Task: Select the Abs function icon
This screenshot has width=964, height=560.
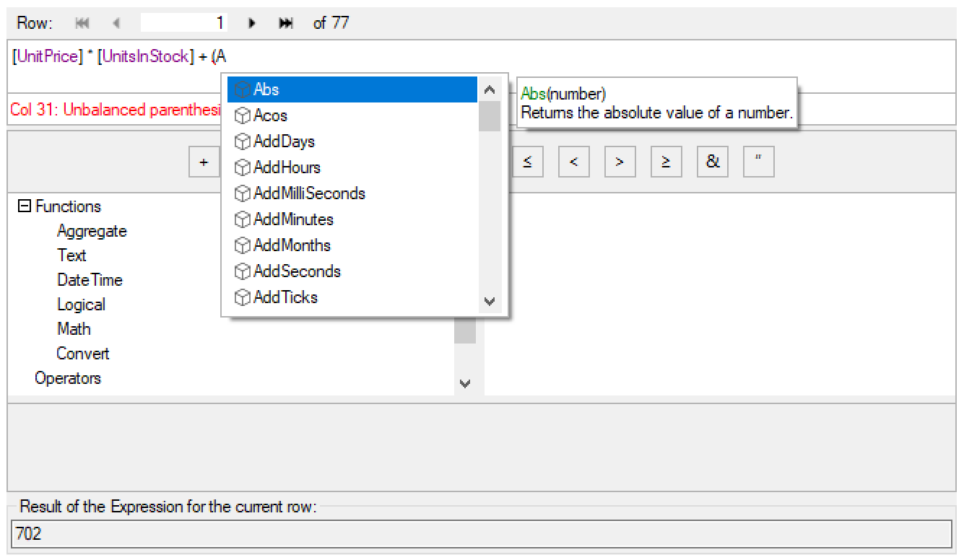Action: coord(242,88)
